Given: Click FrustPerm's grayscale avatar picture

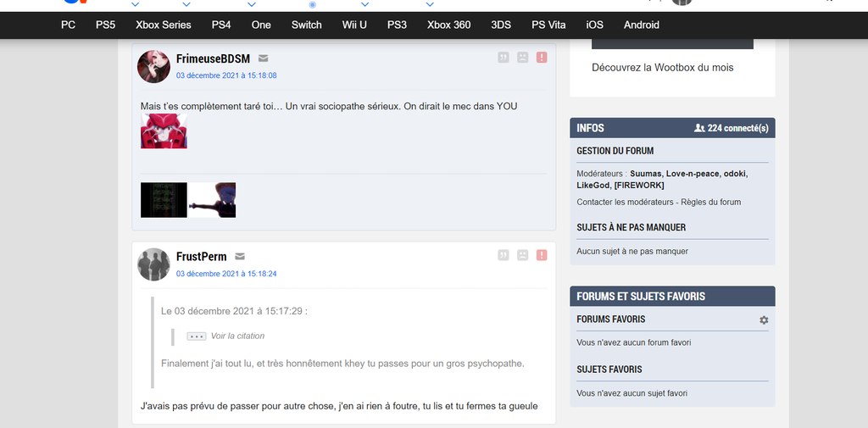Looking at the screenshot, I should 153,264.
